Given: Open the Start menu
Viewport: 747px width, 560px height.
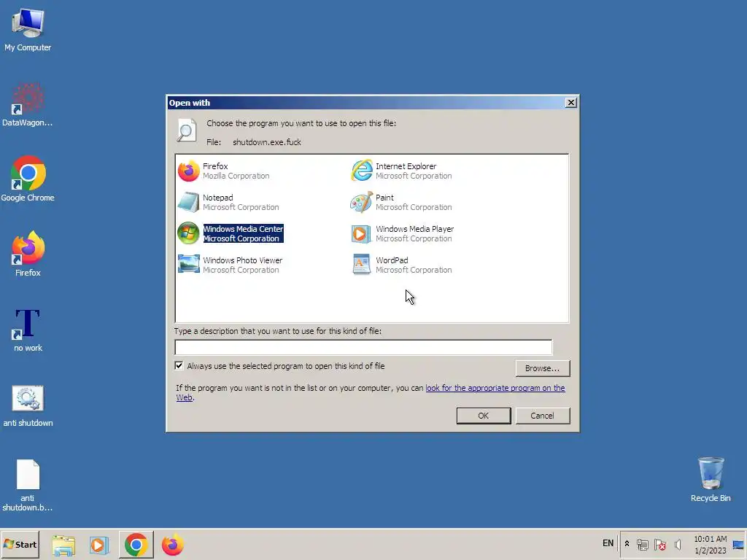Looking at the screenshot, I should [20, 544].
